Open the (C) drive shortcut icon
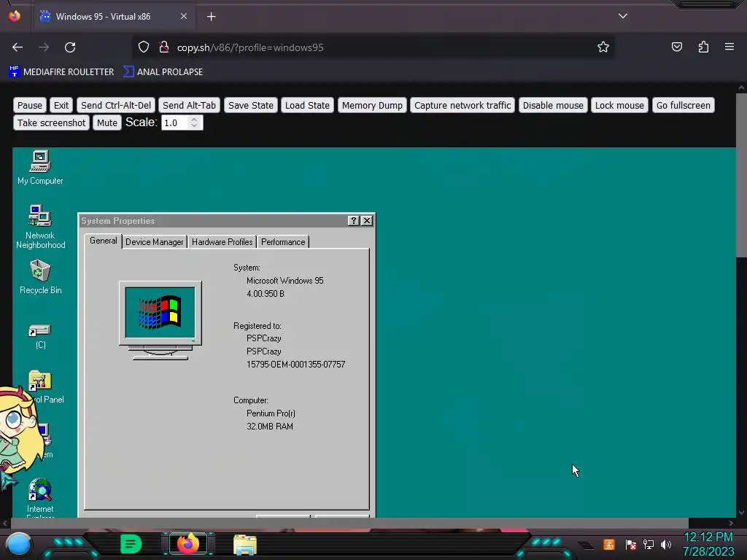This screenshot has width=747, height=560. [40, 336]
